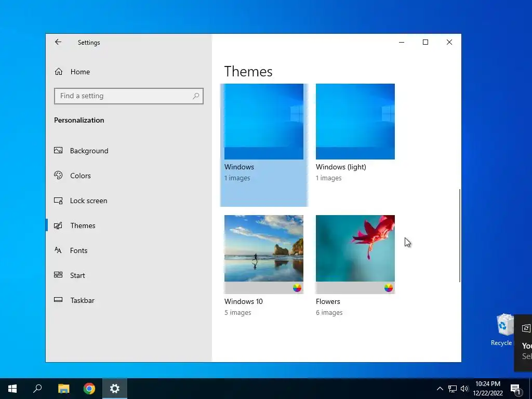Click the search magnifier in Find a setting

(x=196, y=96)
